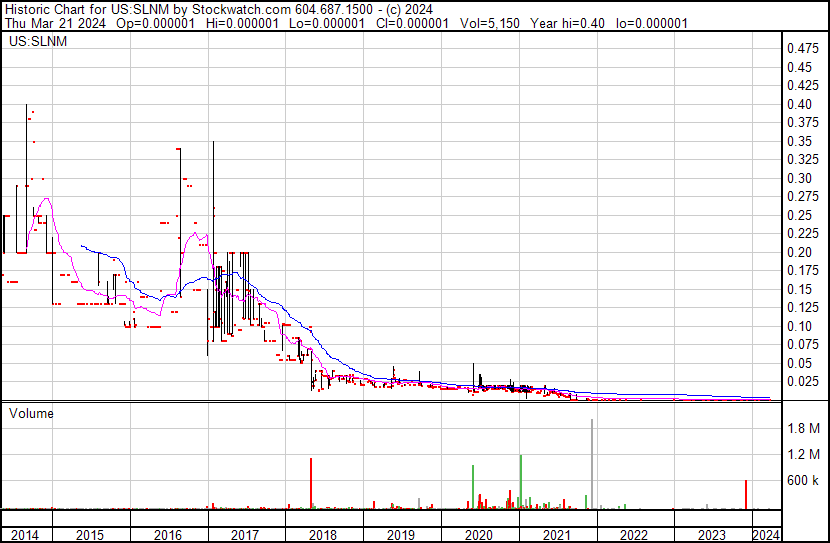
Task: Select the 2020 year label
Action: [x=479, y=535]
